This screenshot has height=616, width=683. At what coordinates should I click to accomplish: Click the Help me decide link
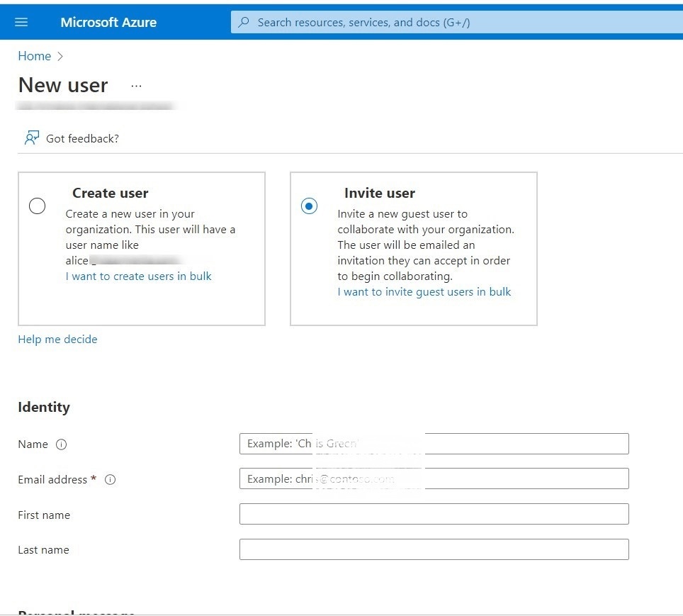tap(57, 339)
